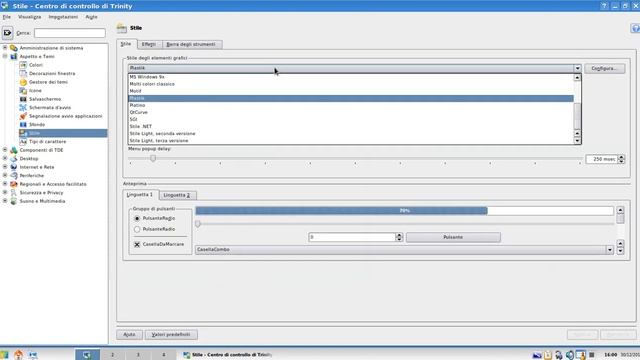Expand the Periferiche tree node
The image size is (640, 360).
tap(5, 176)
